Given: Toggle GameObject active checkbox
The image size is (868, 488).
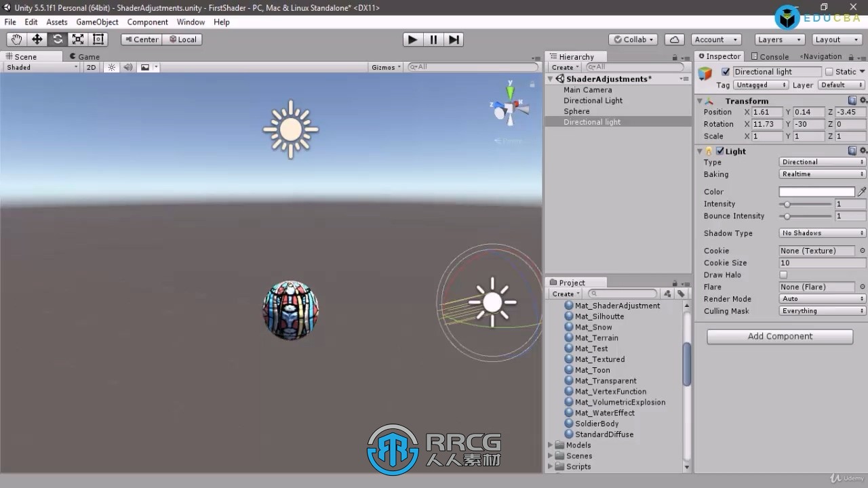Looking at the screenshot, I should (726, 72).
